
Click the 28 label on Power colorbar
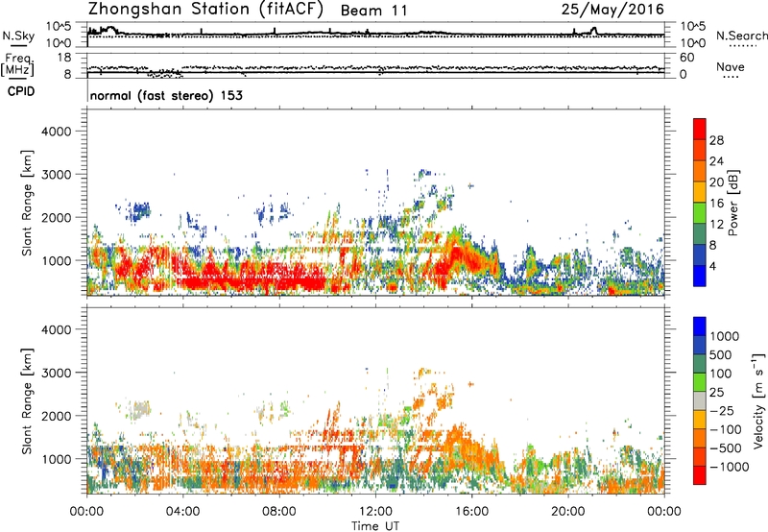[716, 140]
